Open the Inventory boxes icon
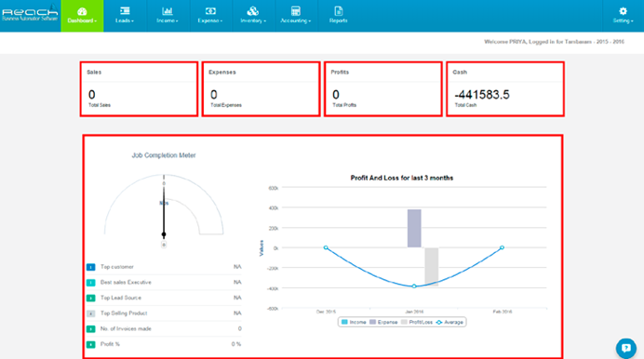The width and height of the screenshot is (644, 359). coord(253,11)
